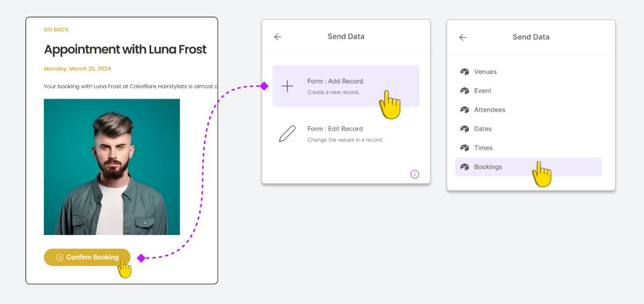Image resolution: width=644 pixels, height=304 pixels.
Task: Click the purple diamond connector near Confirm Booking
Action: coord(141,258)
